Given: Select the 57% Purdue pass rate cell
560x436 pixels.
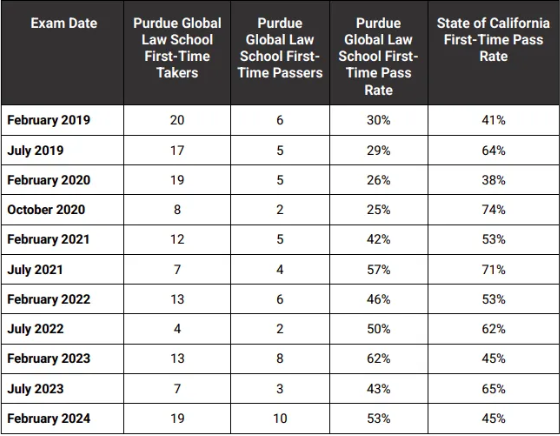Looking at the screenshot, I should click(x=379, y=270).
